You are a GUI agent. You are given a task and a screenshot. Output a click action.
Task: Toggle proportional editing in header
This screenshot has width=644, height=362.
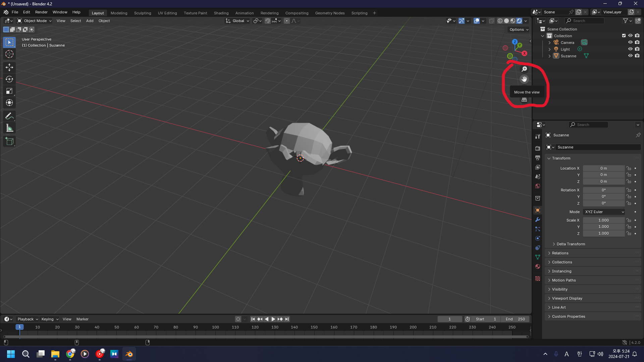pos(287,21)
